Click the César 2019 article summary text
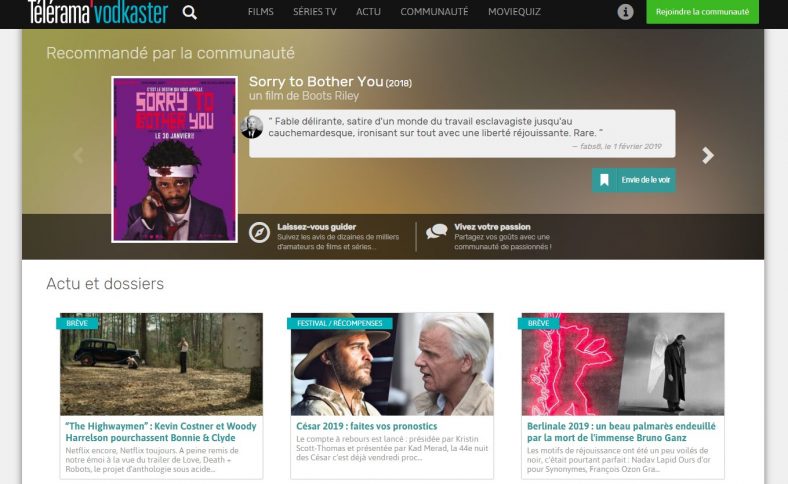This screenshot has width=788, height=484. click(392, 448)
